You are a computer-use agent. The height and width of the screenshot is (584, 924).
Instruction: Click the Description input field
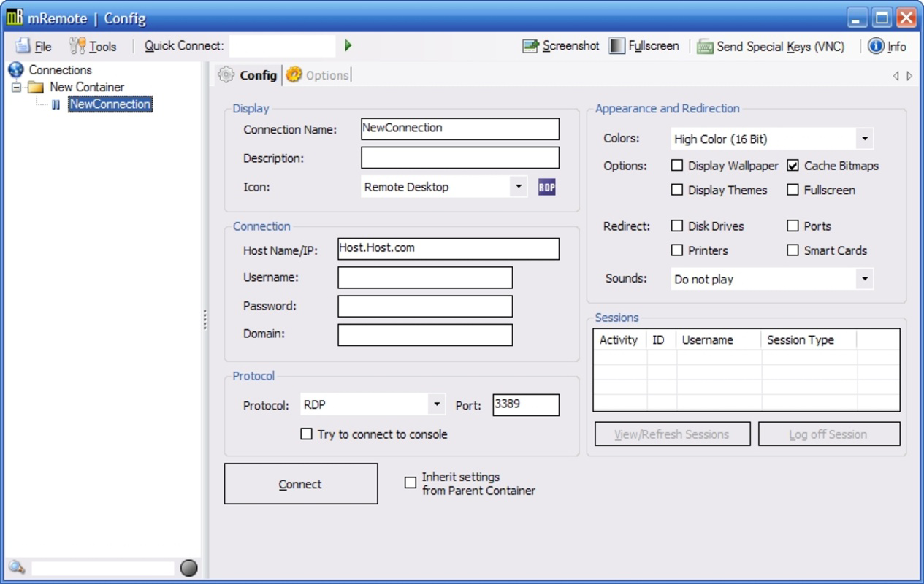point(460,158)
